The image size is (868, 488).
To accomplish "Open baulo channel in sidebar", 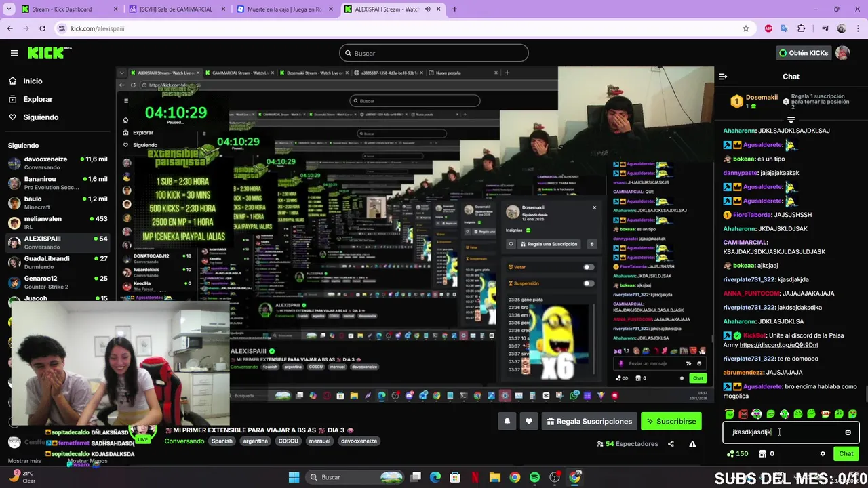I will point(58,203).
